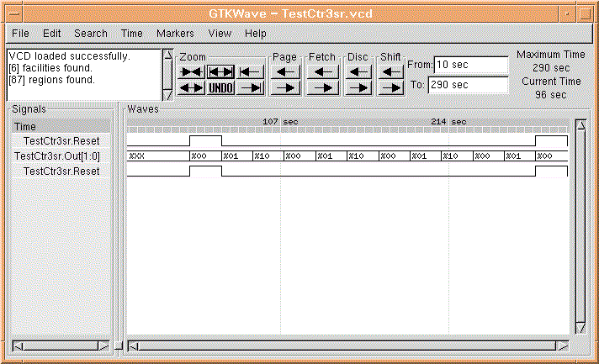
Task: Click the Signals horizontal scroll-right arrow
Action: coord(103,346)
